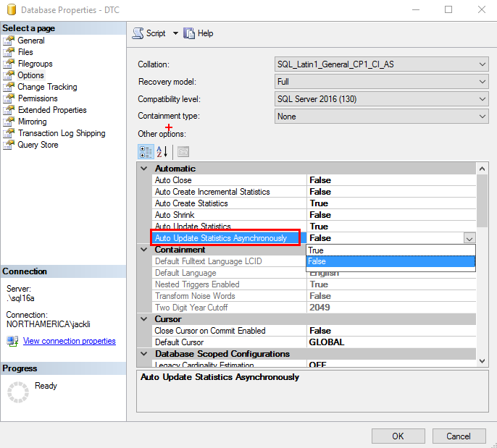The height and width of the screenshot is (448, 497).
Task: Open the Recovery model combo box
Action: [x=483, y=82]
